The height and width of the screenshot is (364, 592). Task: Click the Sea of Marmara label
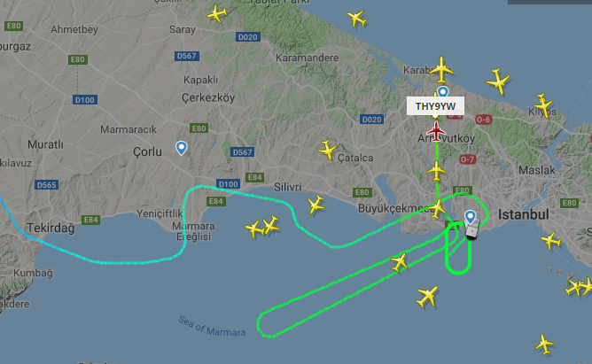[212, 326]
